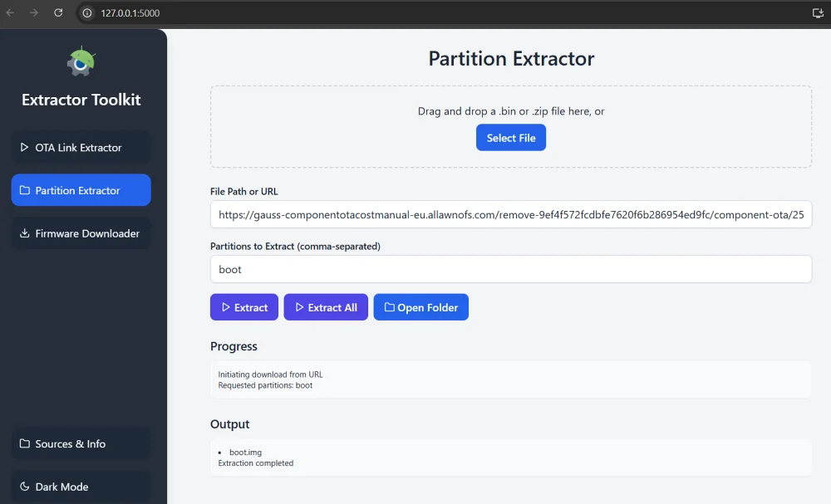This screenshot has width=831, height=504.
Task: Click the play icon beside OTA Link Extractor
Action: click(23, 146)
